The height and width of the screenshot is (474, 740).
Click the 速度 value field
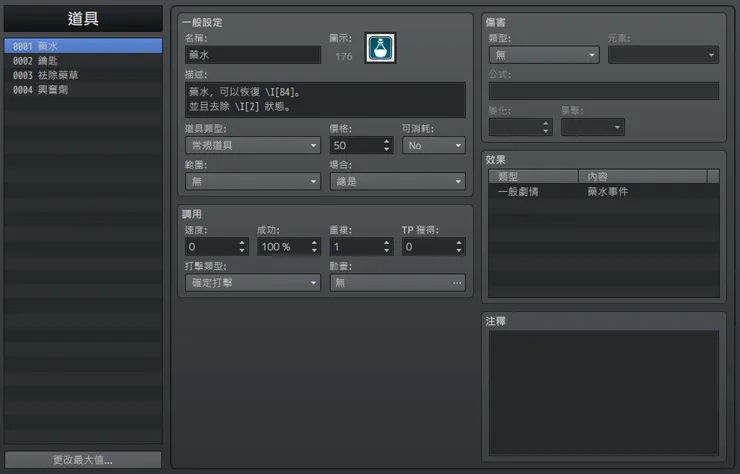(x=211, y=246)
